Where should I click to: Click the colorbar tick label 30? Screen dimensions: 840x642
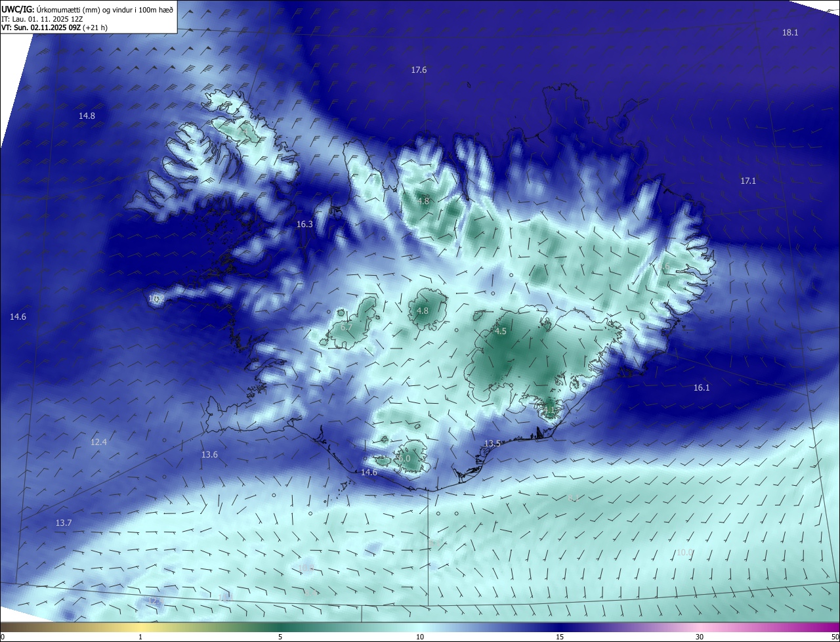point(700,637)
